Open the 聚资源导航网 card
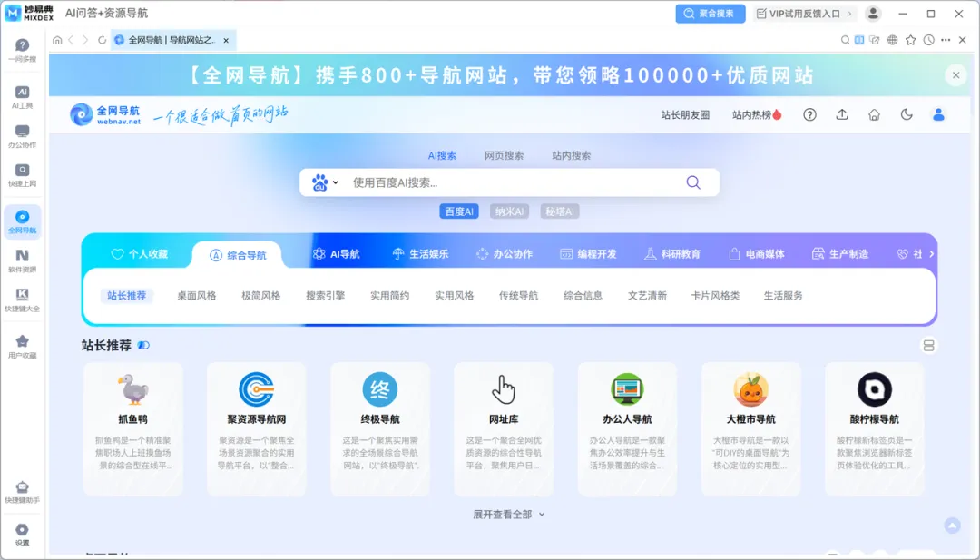 click(x=256, y=428)
